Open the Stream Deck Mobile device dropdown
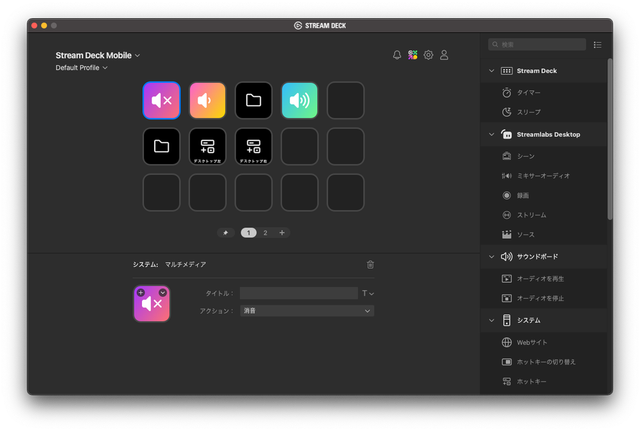The height and width of the screenshot is (431, 640). pyautogui.click(x=98, y=55)
